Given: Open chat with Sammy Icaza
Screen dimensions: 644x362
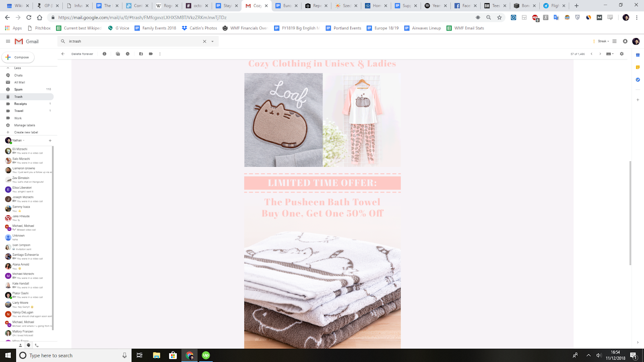Looking at the screenshot, I should pos(27,208).
